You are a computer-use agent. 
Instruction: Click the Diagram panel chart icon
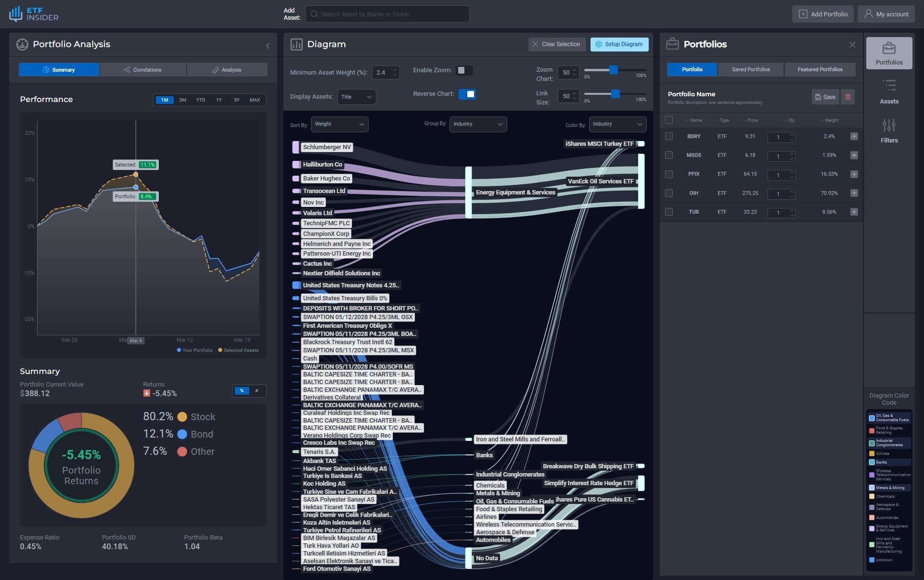pyautogui.click(x=296, y=44)
